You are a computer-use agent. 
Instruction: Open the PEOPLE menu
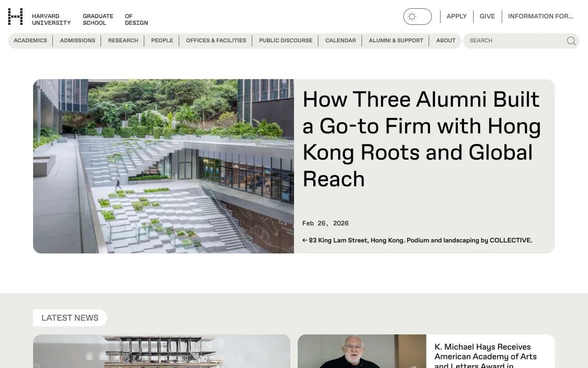tap(162, 40)
